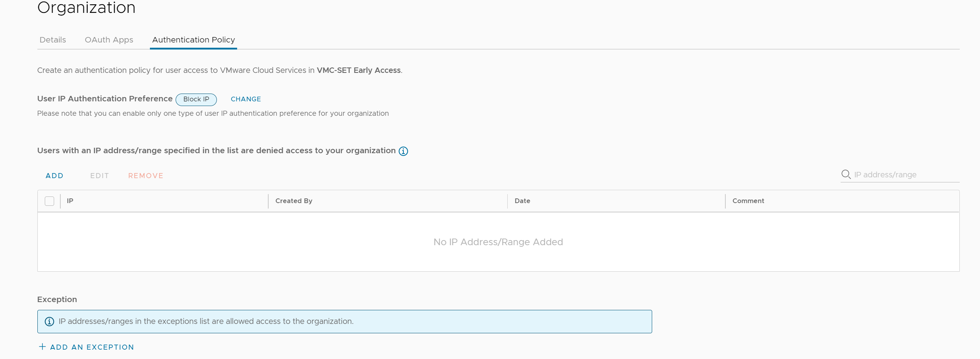The height and width of the screenshot is (359, 980).
Task: Toggle the select-all checkbox in IP table
Action: point(49,201)
